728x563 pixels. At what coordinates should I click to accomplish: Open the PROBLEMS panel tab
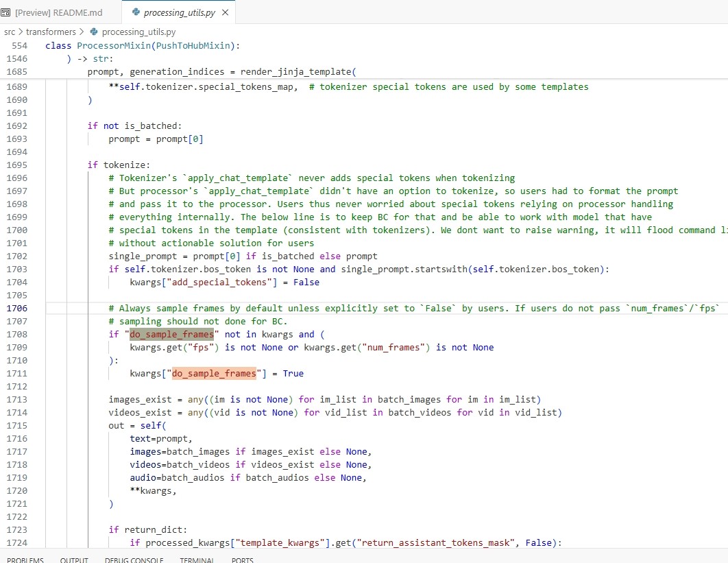[x=25, y=559]
